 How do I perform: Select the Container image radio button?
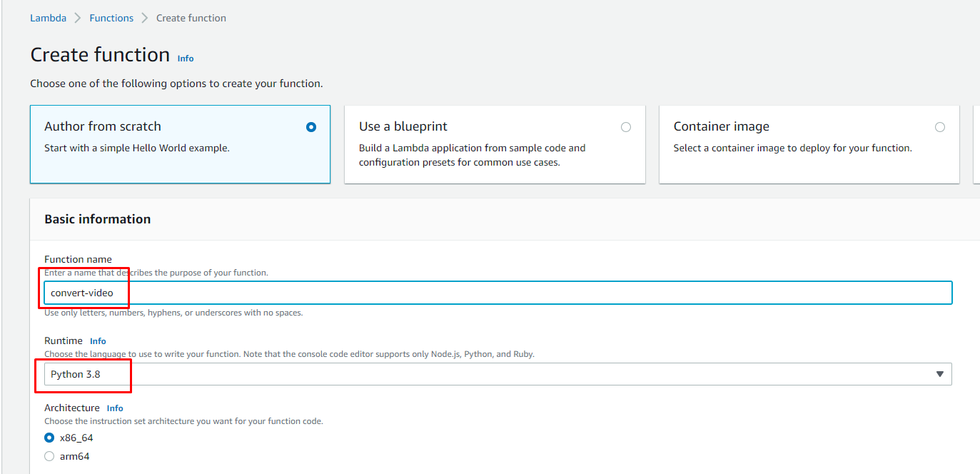tap(940, 127)
